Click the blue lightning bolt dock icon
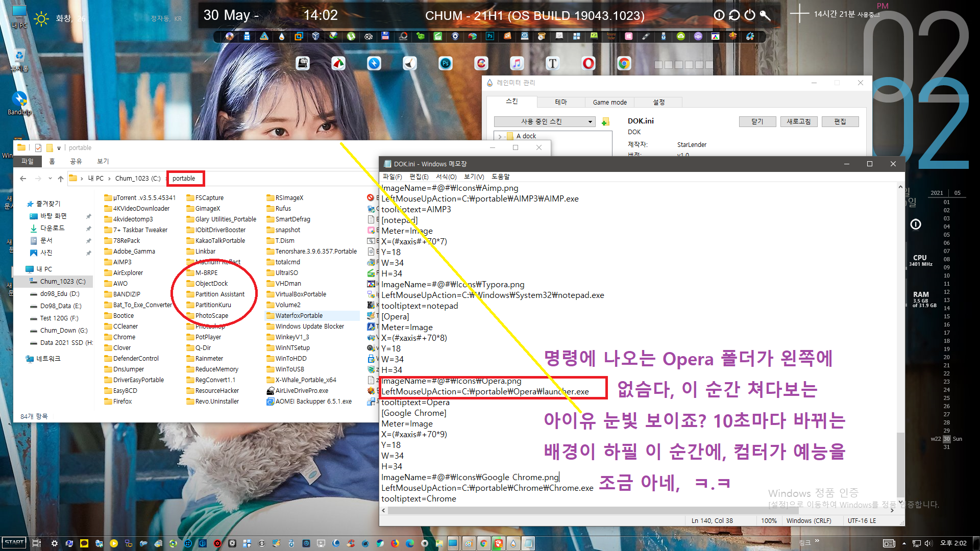This screenshot has width=980, height=551. click(374, 63)
